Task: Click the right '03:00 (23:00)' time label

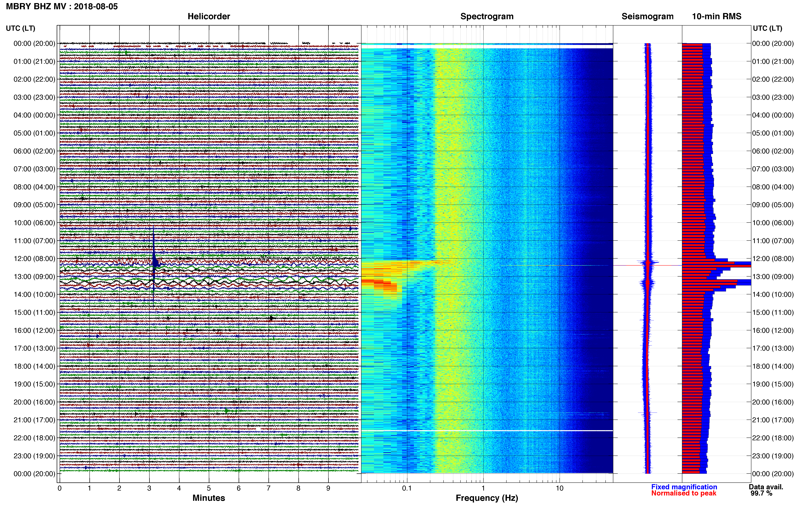Action: click(773, 97)
